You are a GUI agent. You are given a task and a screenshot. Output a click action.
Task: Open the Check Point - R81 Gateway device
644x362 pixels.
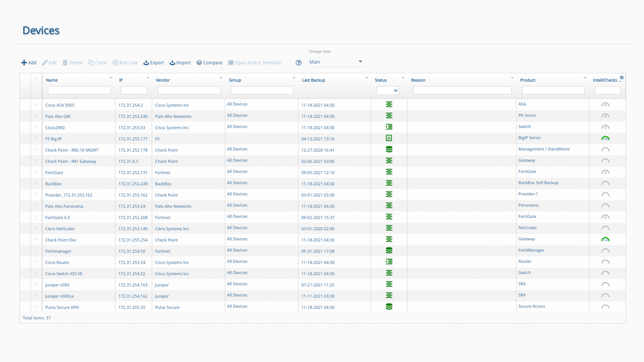[x=71, y=161]
